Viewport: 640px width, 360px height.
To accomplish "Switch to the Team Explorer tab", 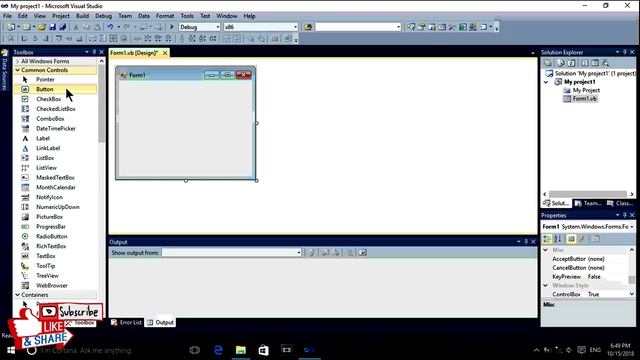I will click(x=587, y=203).
